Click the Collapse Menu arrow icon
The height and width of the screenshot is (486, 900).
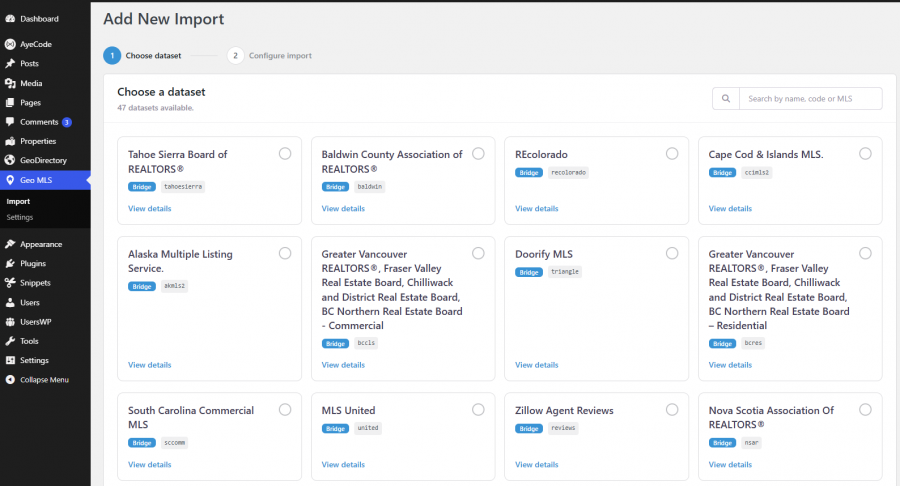[x=10, y=380]
